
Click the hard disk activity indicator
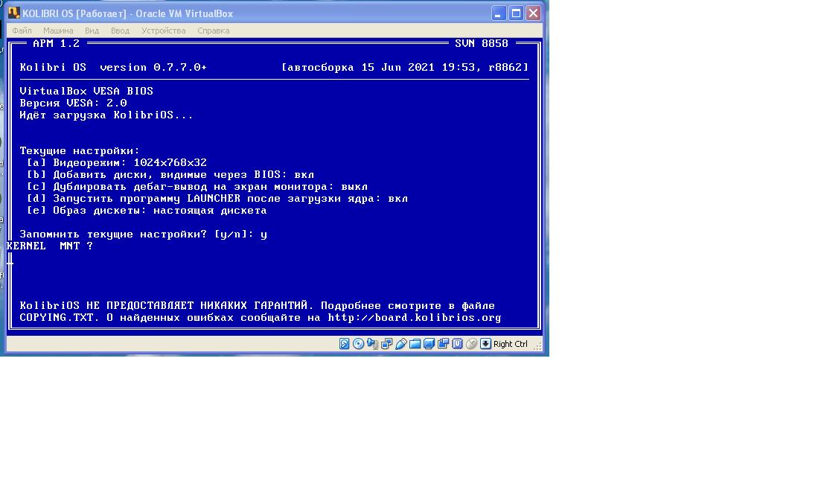tap(345, 344)
